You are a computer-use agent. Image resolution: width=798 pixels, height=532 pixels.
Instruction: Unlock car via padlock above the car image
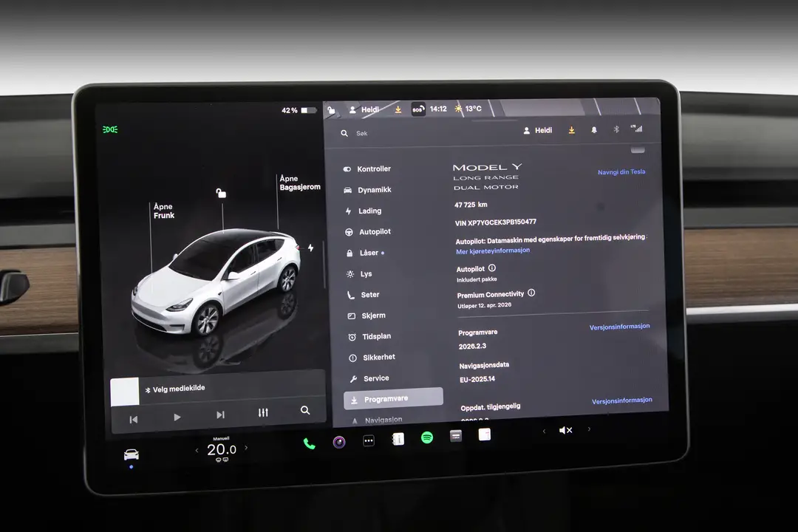click(x=222, y=193)
